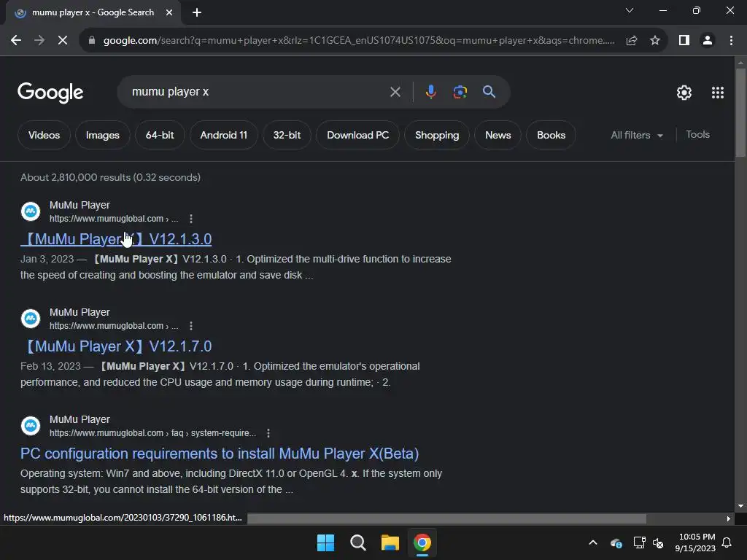Open File Explorer from taskbar

(390, 542)
